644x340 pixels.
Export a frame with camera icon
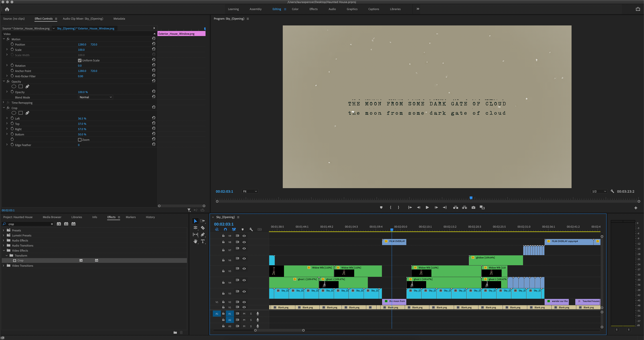473,207
